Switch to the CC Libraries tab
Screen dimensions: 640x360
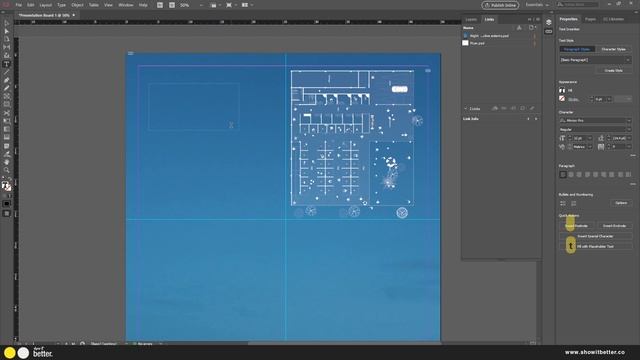[x=613, y=19]
